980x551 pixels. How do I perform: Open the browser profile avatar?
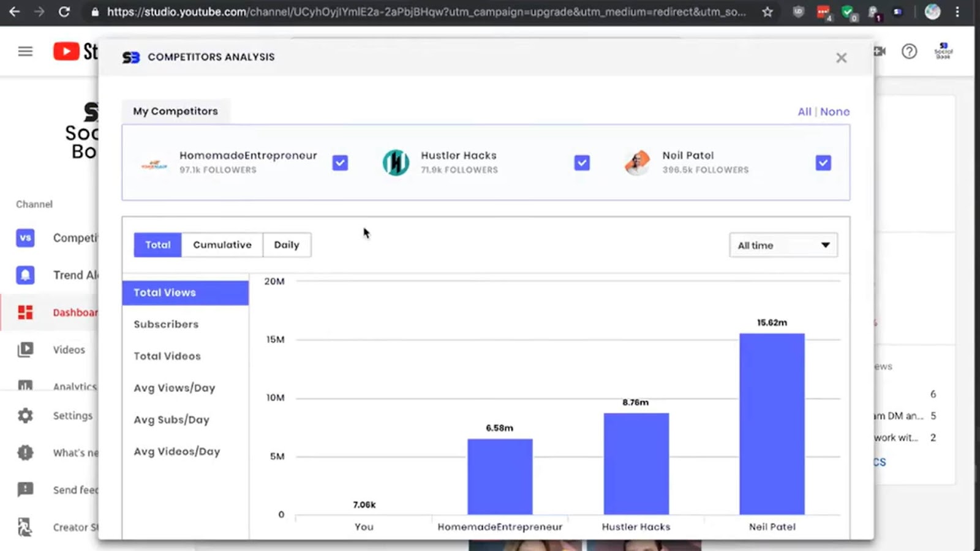click(x=932, y=12)
